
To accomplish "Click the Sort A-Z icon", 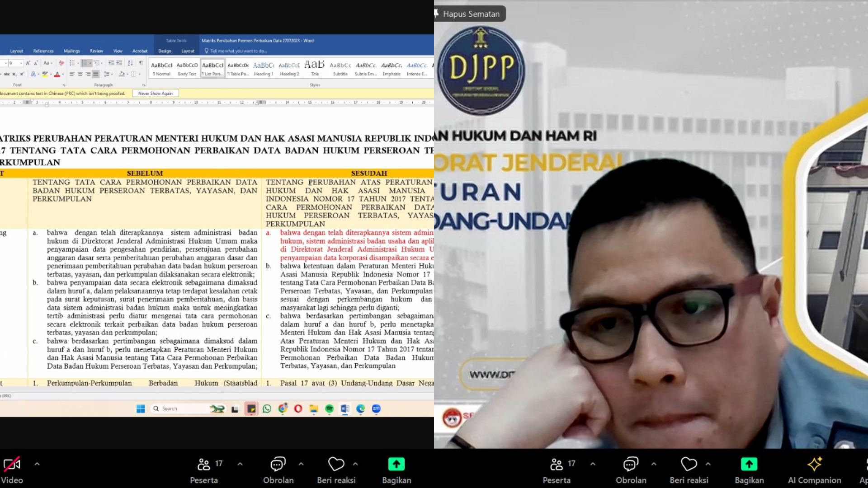I will [x=130, y=63].
